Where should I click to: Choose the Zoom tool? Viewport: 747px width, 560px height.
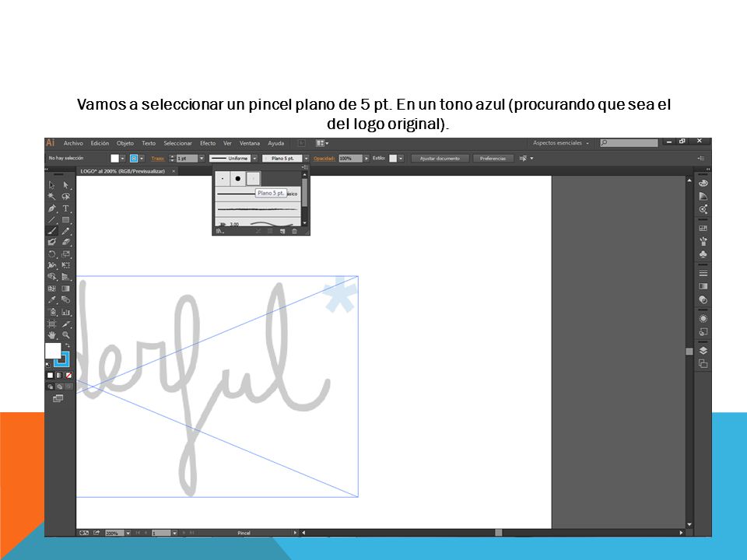tap(65, 335)
